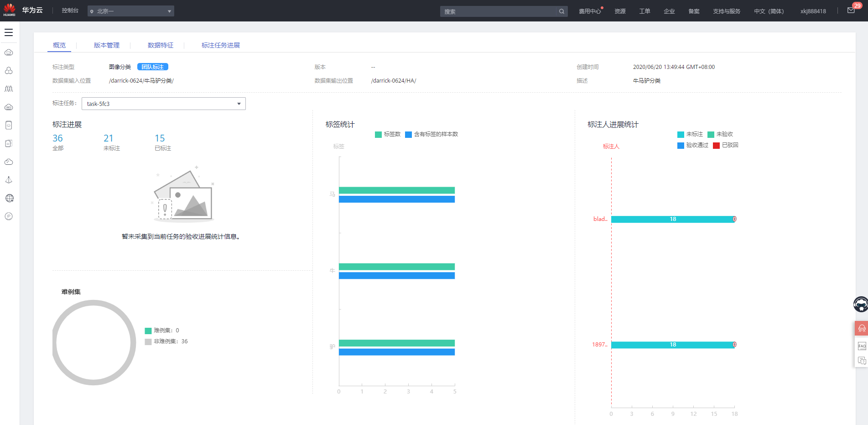Open the hamburger navigation menu
The height and width of the screenshot is (425, 868).
(9, 32)
